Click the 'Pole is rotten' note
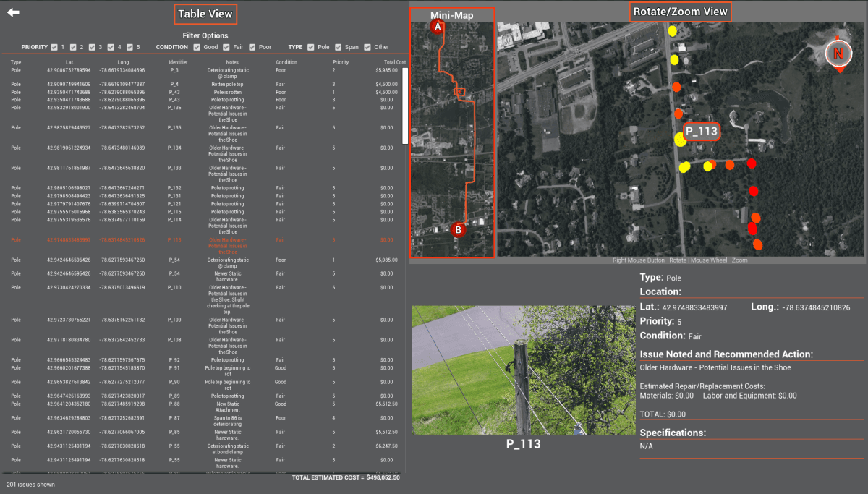Viewport: 868px width, 494px height. coord(228,93)
